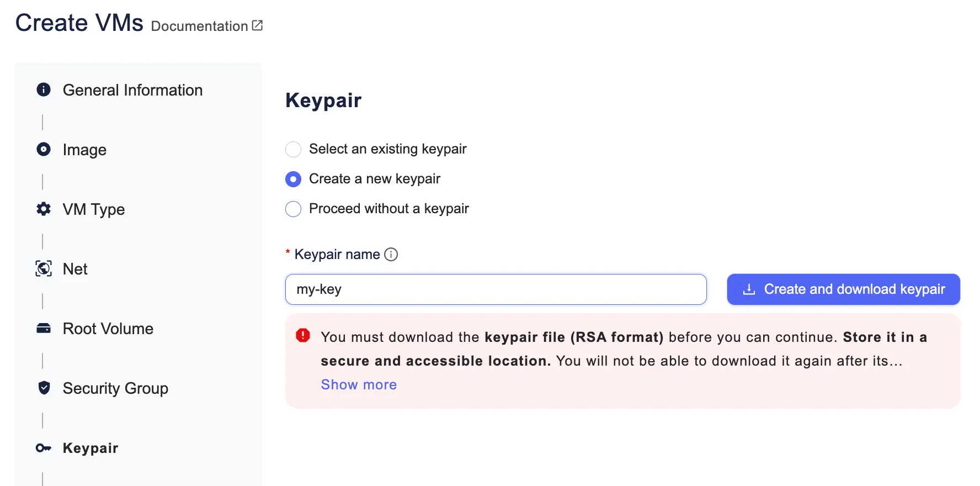Click the external link icon beside Documentation
980x486 pixels.
click(257, 25)
